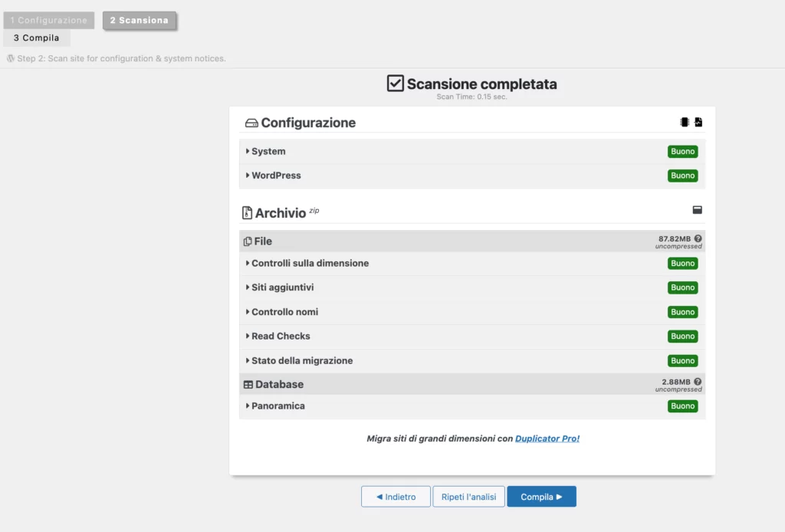Expand the Panoramica database row
This screenshot has width=785, height=532.
pos(277,406)
